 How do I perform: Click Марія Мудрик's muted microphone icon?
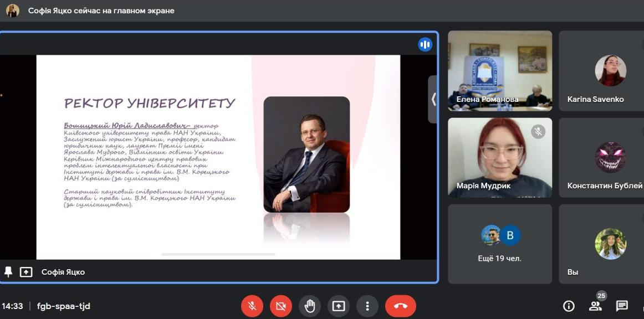[x=538, y=131]
